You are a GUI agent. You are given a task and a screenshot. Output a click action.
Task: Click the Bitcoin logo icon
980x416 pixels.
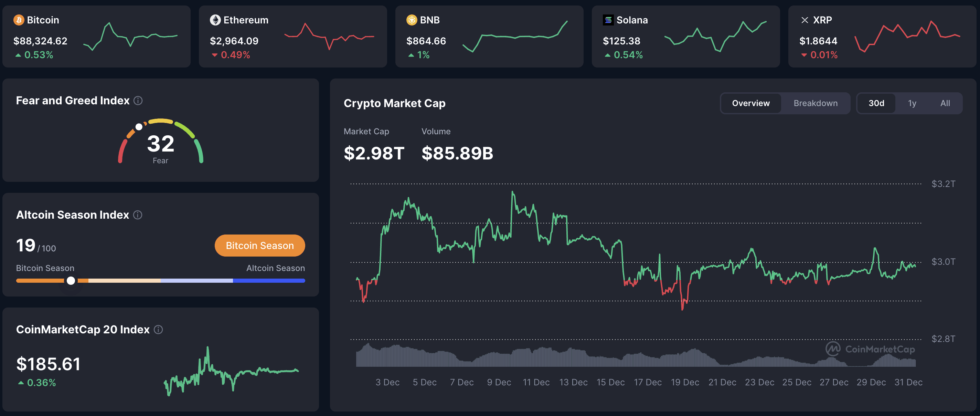point(18,20)
